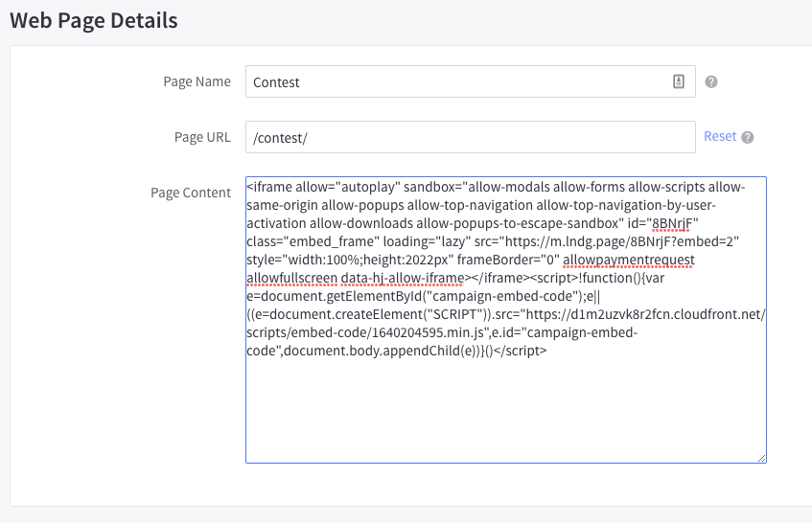812x523 pixels.
Task: Click the Page URL label
Action: [202, 137]
